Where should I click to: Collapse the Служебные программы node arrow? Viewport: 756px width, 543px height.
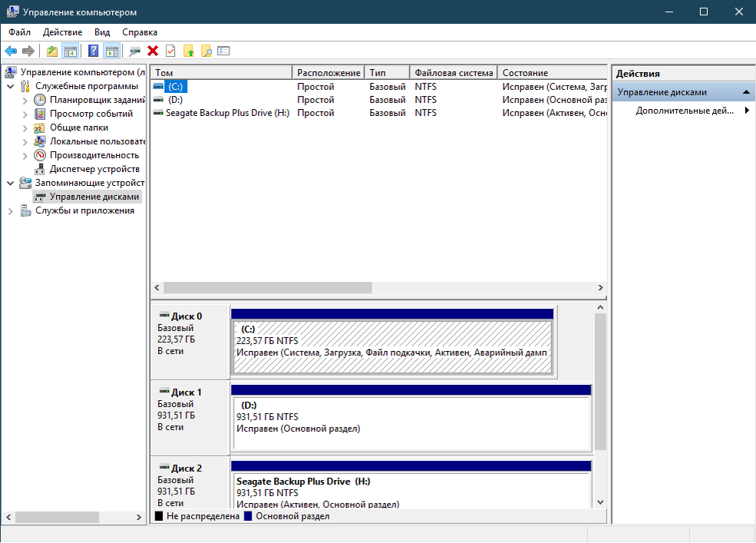[x=11, y=86]
